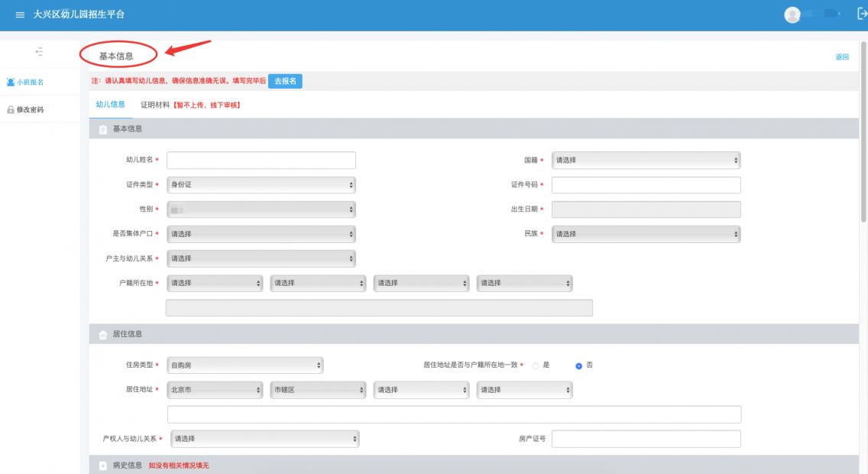868x474 pixels.
Task: Click the 基本信息 clipboard section icon
Action: click(102, 129)
